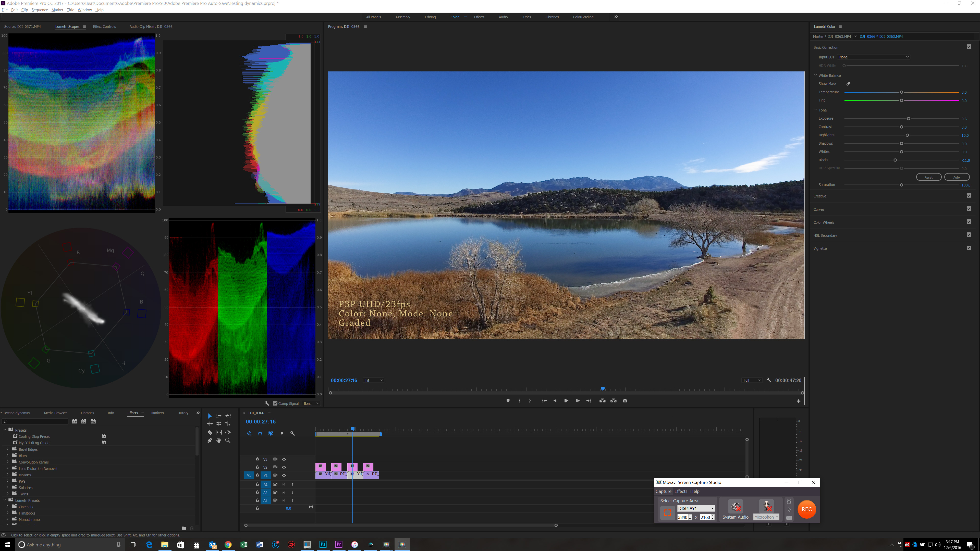980x551 pixels.
Task: Select the Slip tool
Action: 219,432
